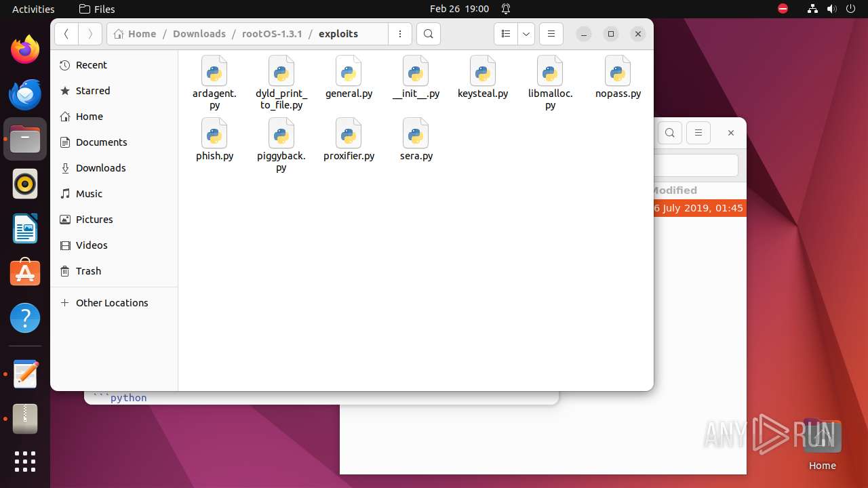Click the notification bell icon

(506, 9)
